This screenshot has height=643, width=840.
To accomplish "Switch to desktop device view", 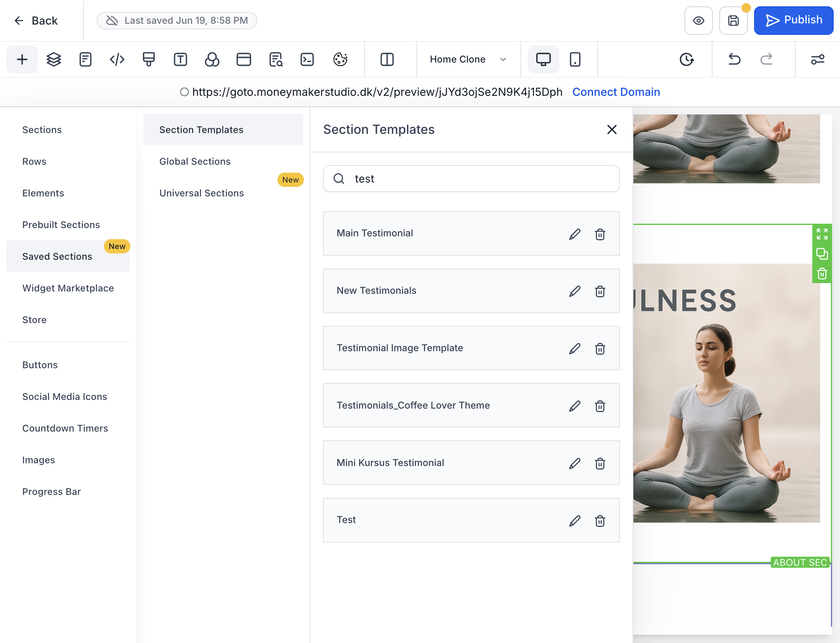I will (x=543, y=59).
